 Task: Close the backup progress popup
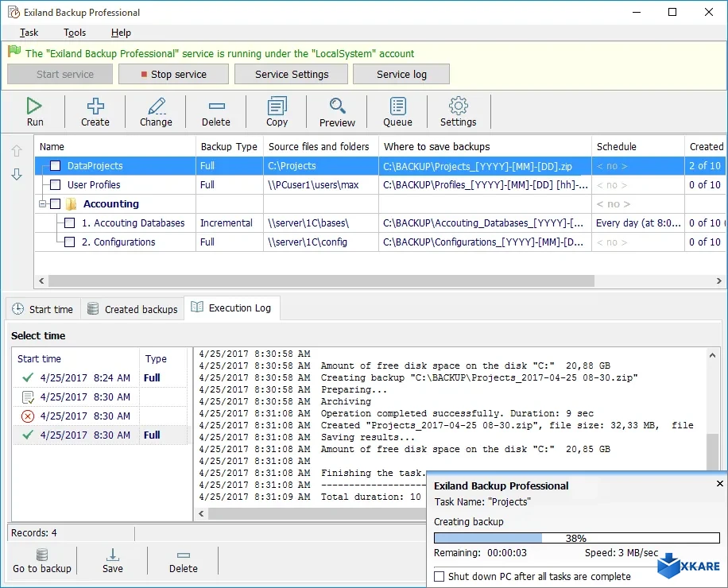(719, 484)
